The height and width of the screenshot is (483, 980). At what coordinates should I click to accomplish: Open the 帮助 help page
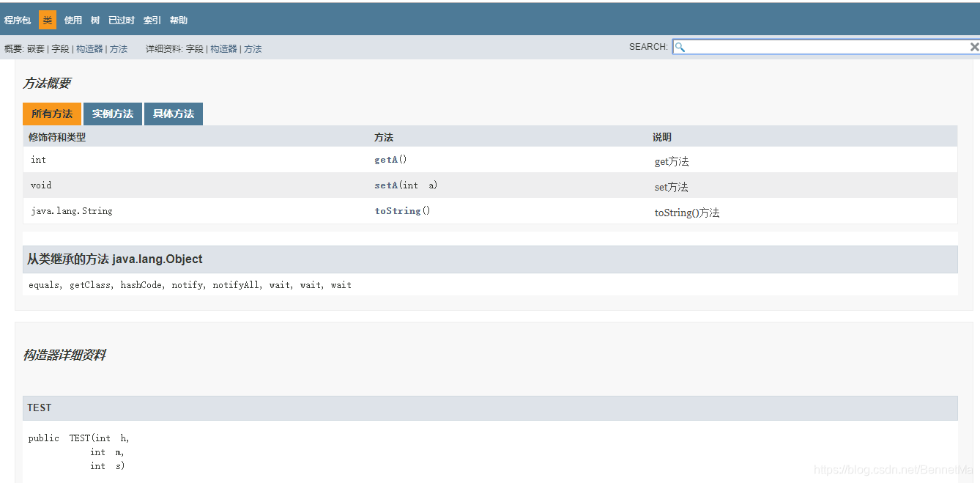click(179, 20)
